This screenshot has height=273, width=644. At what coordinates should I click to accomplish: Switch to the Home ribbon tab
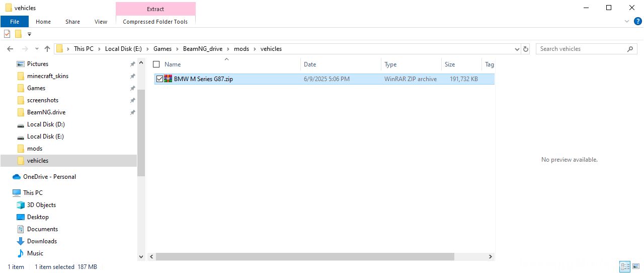pyautogui.click(x=43, y=22)
